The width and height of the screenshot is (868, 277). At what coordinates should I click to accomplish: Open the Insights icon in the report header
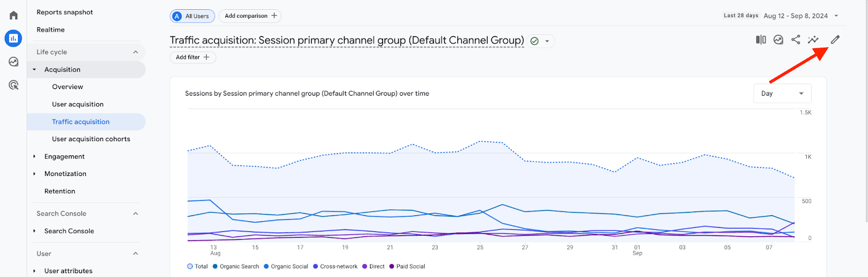coord(778,40)
